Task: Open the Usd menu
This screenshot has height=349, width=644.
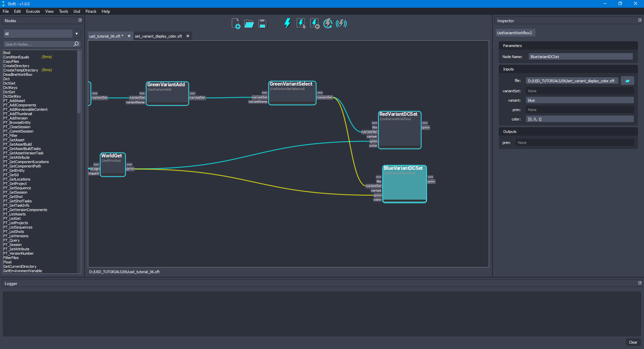Action: [x=76, y=11]
